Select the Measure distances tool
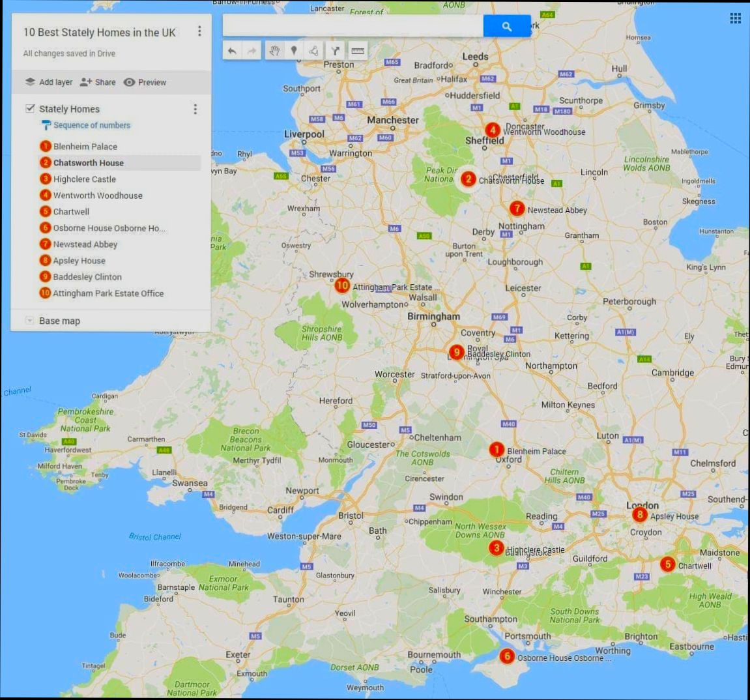 pyautogui.click(x=357, y=50)
